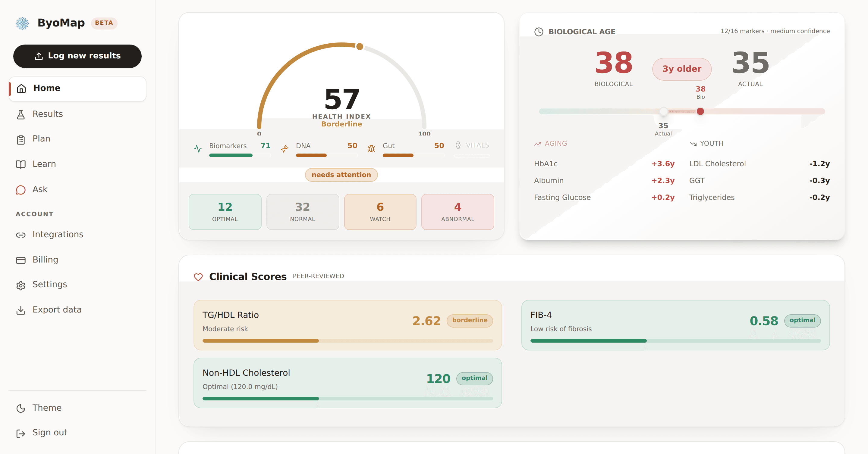Click the Export data download icon
Viewport: 868px width, 454px height.
pos(21,310)
